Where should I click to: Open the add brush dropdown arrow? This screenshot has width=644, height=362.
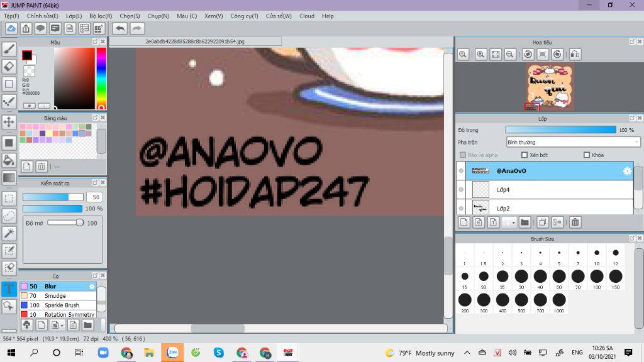click(62, 326)
